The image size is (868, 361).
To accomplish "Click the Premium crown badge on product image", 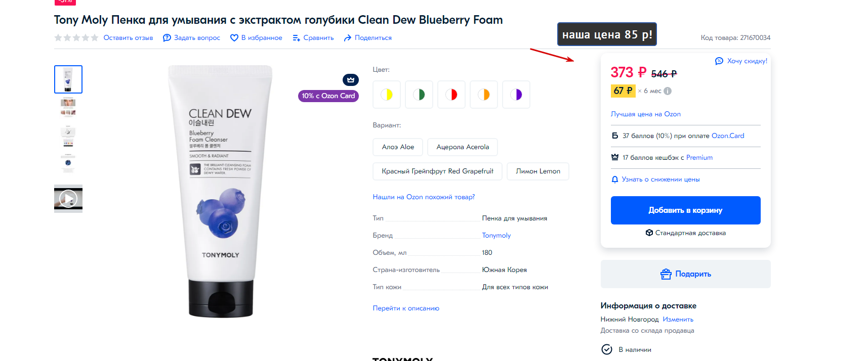I will (351, 80).
